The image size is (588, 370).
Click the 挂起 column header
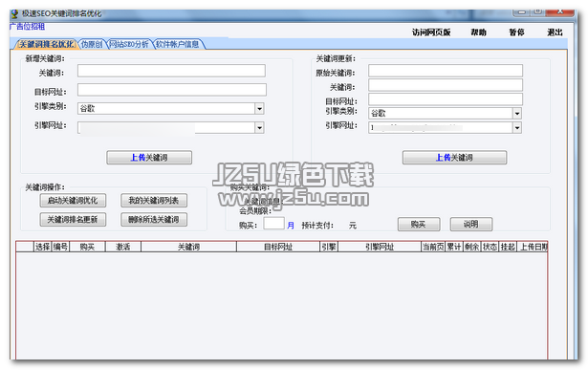[508, 247]
